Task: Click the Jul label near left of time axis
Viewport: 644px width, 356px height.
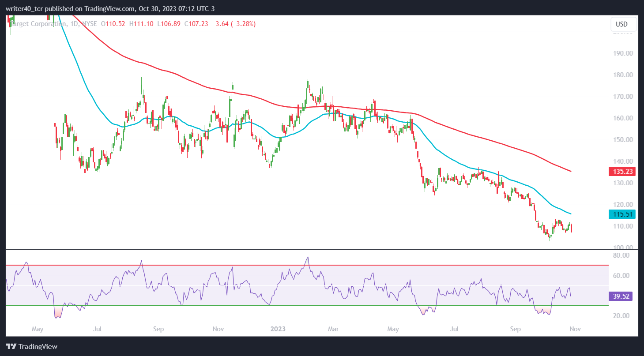Action: 98,329
